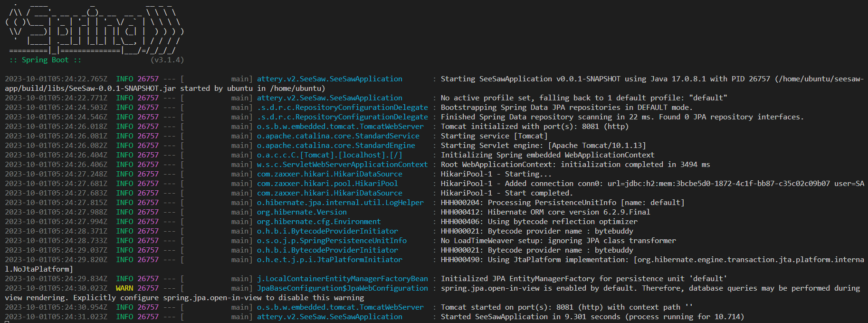Click logger 'org.hibernate.Version'
This screenshot has height=323, width=868.
point(302,212)
